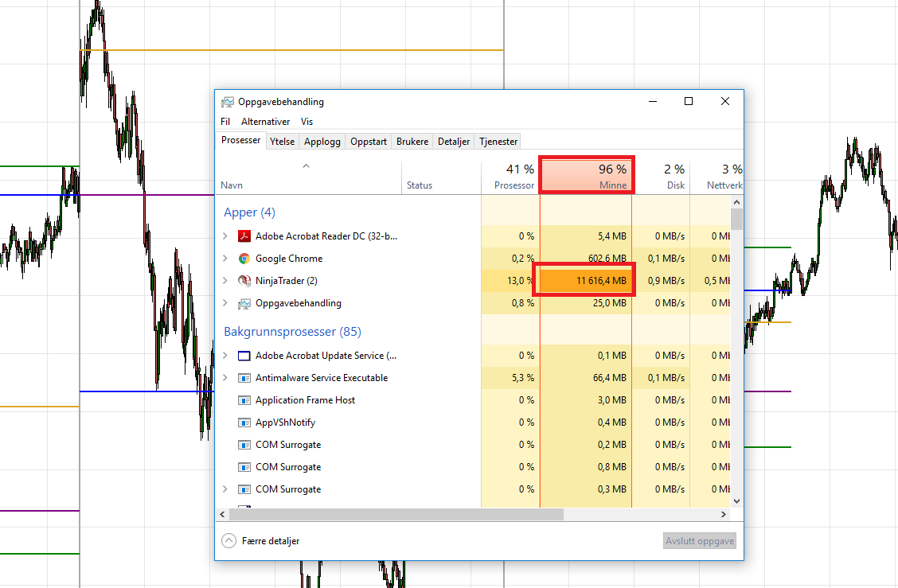
Task: Click Oppgavebehandling memory value 25,0 MB
Action: click(x=609, y=303)
